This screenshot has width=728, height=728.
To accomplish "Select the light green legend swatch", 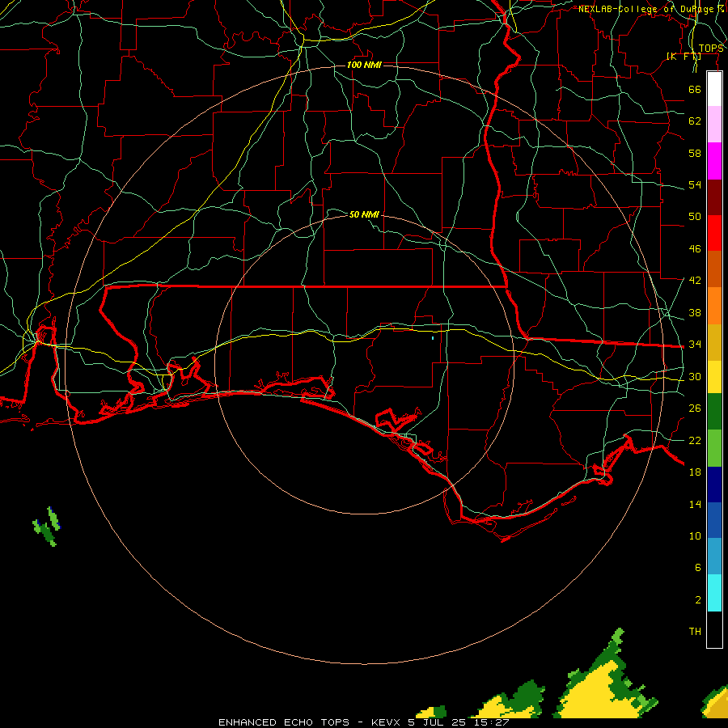I will [x=714, y=448].
